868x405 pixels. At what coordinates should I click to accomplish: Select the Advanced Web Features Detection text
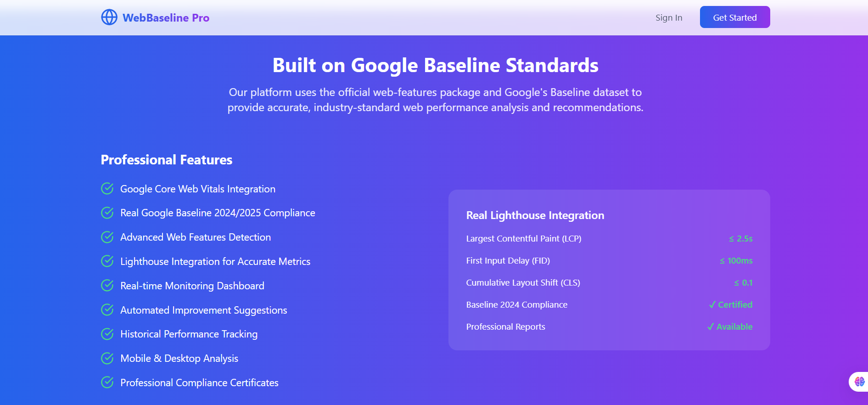(x=196, y=237)
